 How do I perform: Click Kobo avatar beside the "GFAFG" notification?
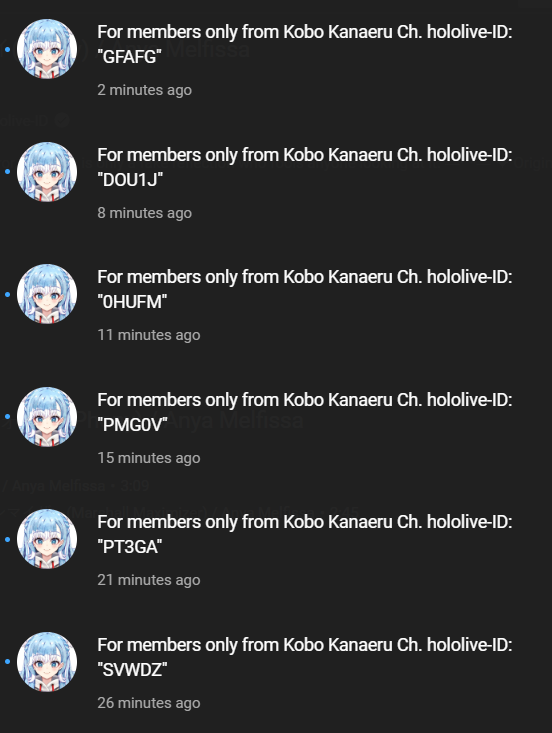(47, 49)
